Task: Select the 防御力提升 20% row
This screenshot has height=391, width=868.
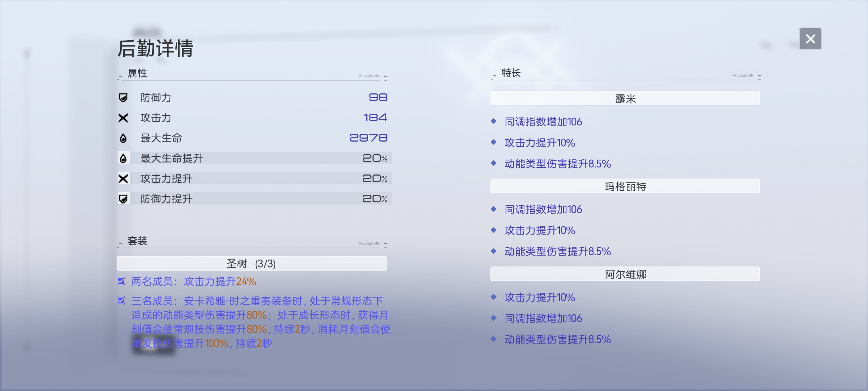Action: tap(255, 199)
